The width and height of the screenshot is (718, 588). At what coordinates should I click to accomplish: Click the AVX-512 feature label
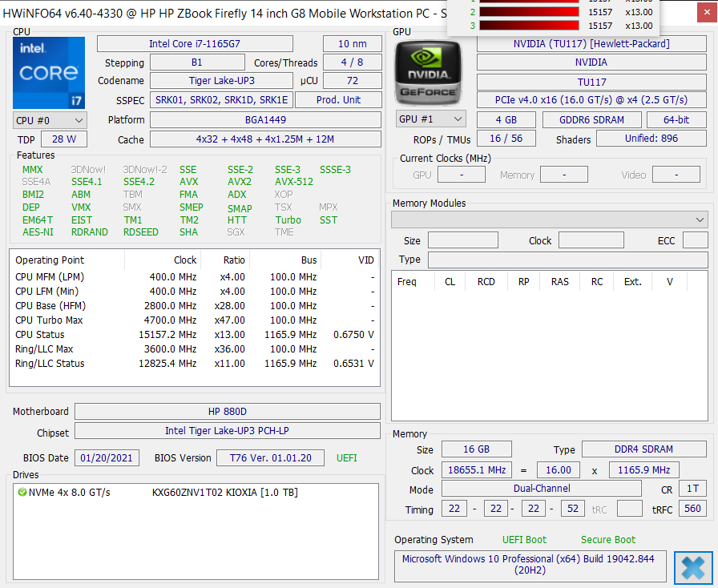294,182
